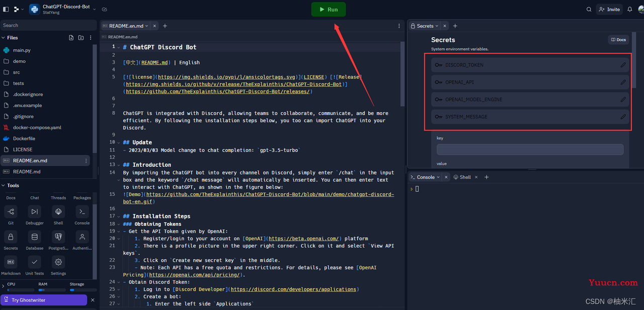Add a new tab beside Secrets
Screen dimensions: 644x310
(455, 26)
